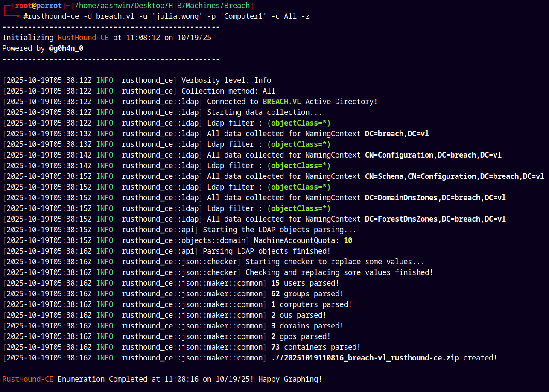Click the '62 groups parsed!' line

[307, 294]
